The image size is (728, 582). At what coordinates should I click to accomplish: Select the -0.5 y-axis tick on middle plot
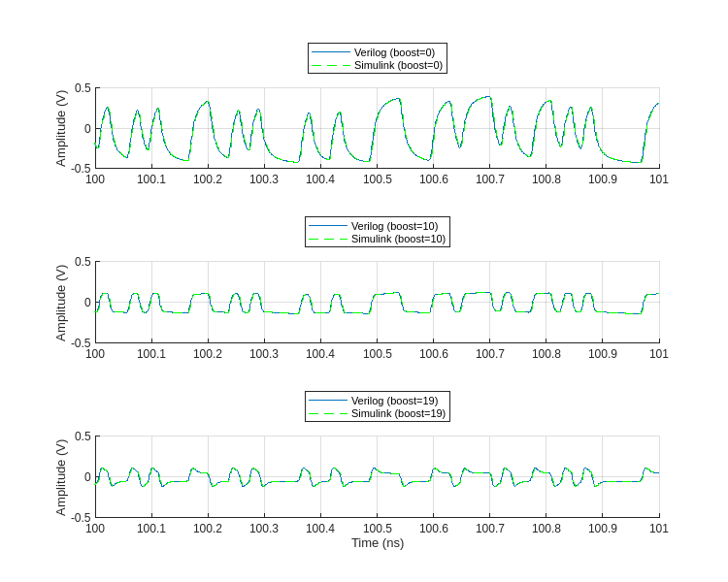tap(81, 342)
